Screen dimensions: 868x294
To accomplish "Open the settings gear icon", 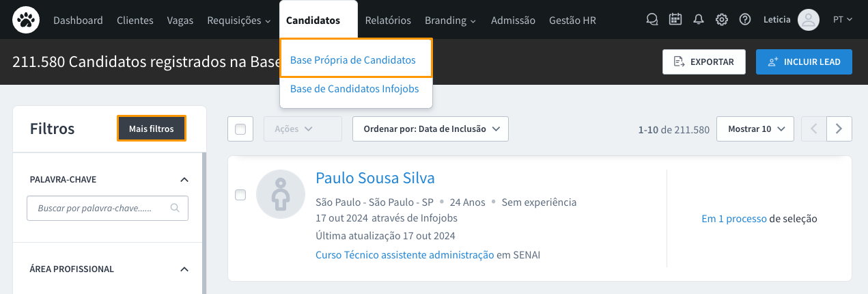I will coord(721,20).
